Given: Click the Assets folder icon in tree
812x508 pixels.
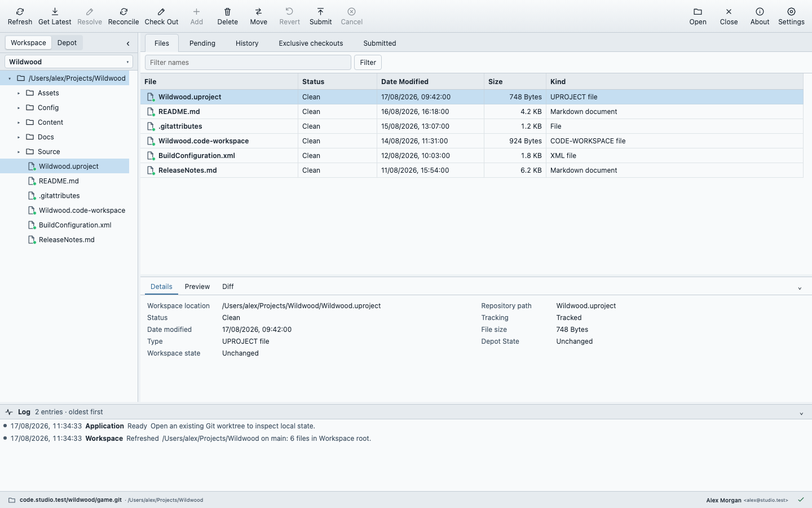Looking at the screenshot, I should pyautogui.click(x=30, y=93).
